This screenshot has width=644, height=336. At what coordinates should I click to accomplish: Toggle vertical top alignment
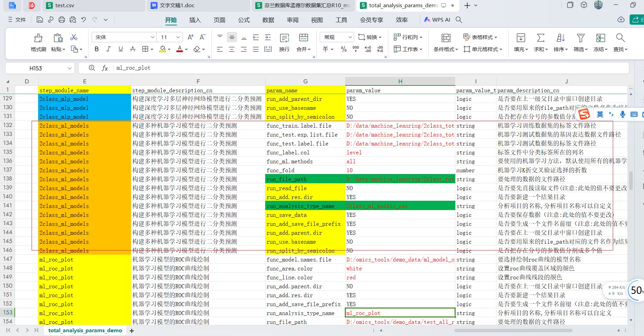[x=220, y=37]
